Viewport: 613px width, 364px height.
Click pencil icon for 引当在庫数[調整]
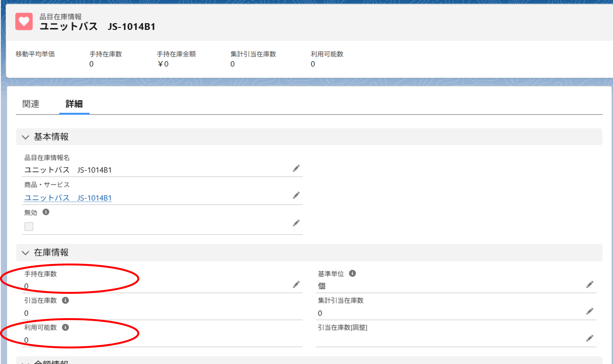[590, 338]
